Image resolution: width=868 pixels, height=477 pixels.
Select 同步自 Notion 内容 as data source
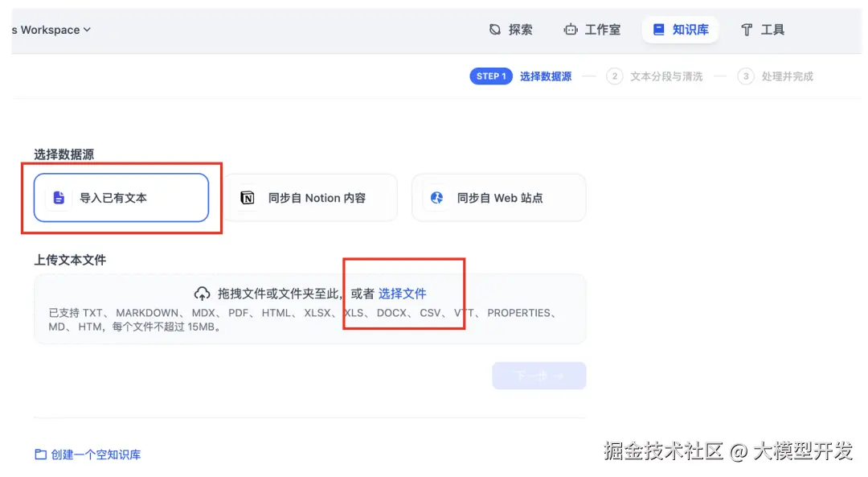(x=310, y=197)
